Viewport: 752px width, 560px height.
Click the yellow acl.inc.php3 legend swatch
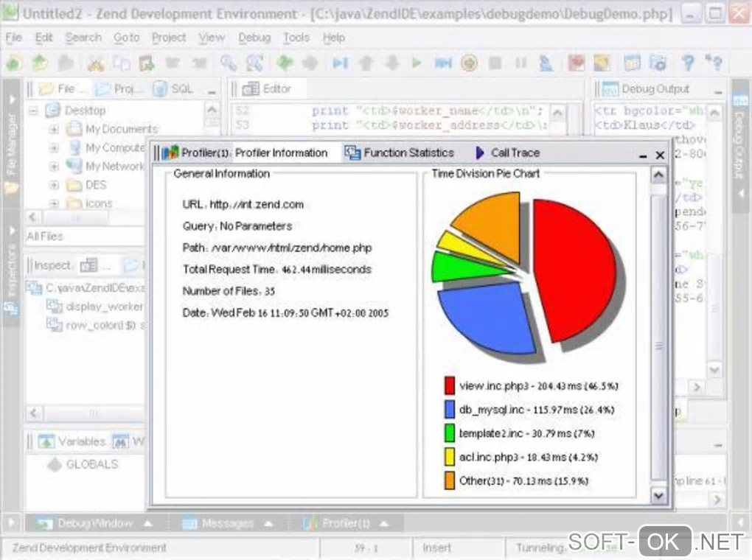450,456
